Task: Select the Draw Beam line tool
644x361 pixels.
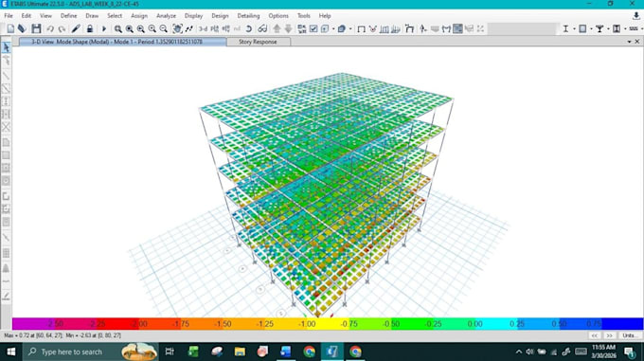Action: tap(7, 76)
